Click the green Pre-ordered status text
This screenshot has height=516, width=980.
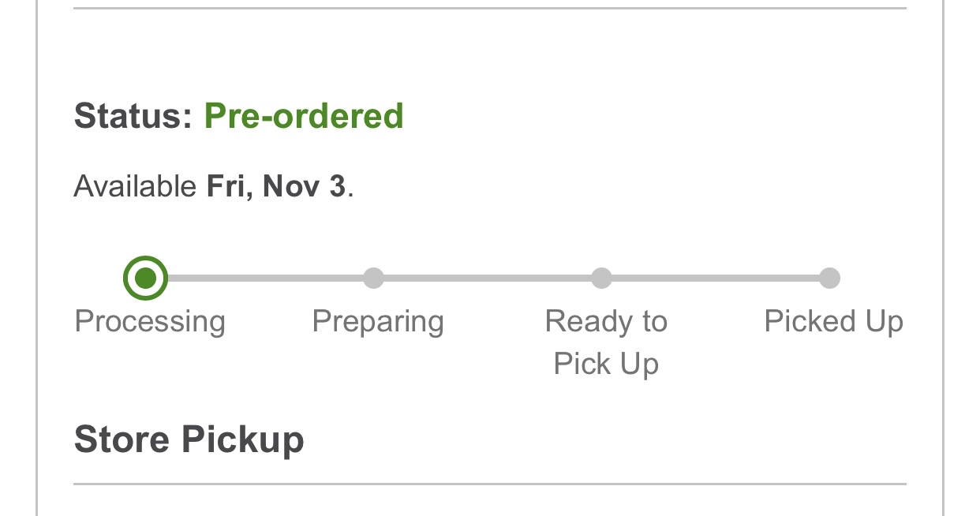pyautogui.click(x=304, y=116)
